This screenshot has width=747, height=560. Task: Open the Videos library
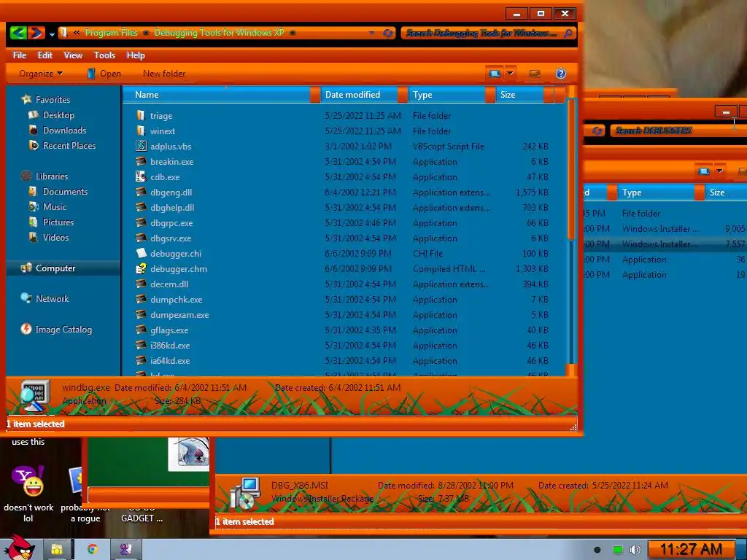pyautogui.click(x=55, y=237)
